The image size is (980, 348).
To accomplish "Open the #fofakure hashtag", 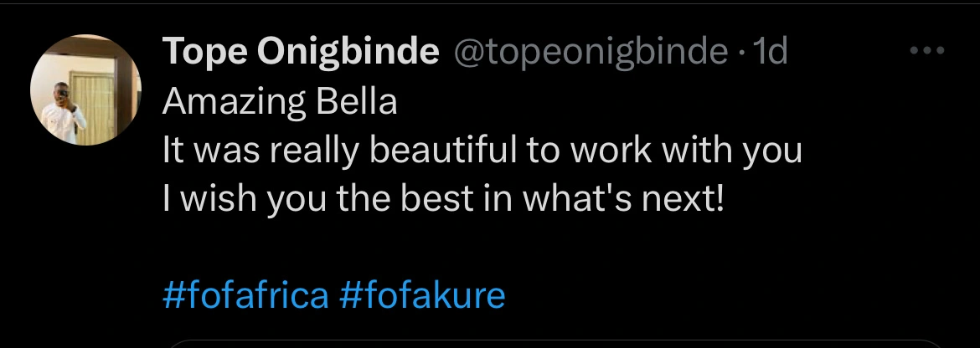I will (x=424, y=295).
